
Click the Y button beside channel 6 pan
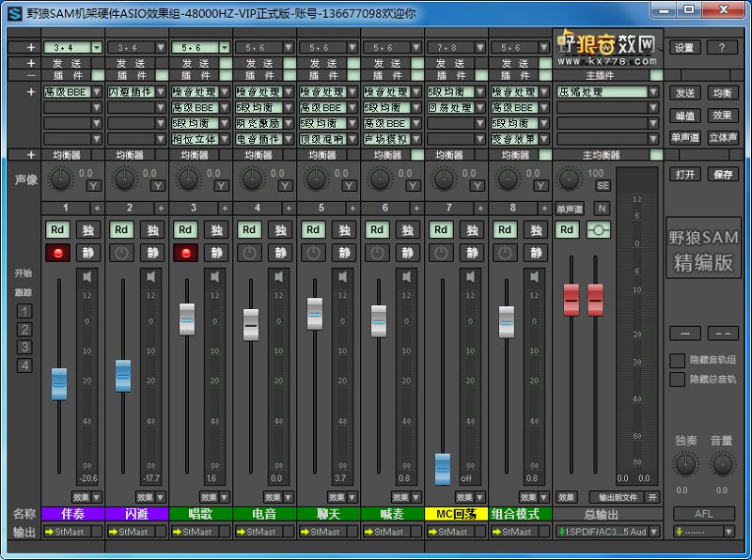413,185
